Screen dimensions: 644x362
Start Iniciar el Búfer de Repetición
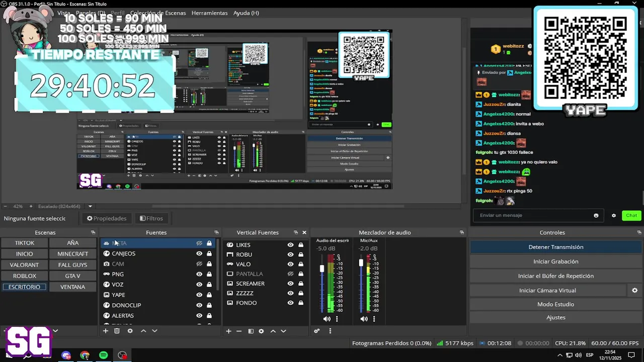556,276
